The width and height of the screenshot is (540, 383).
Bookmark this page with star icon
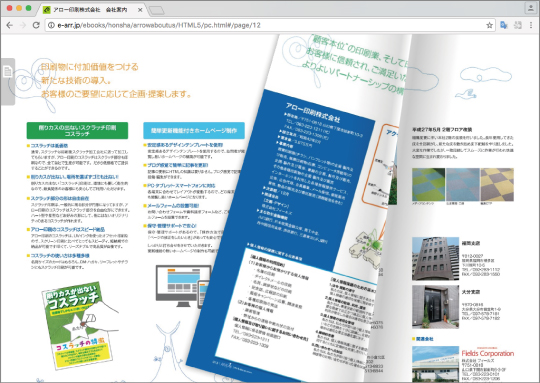[489, 25]
